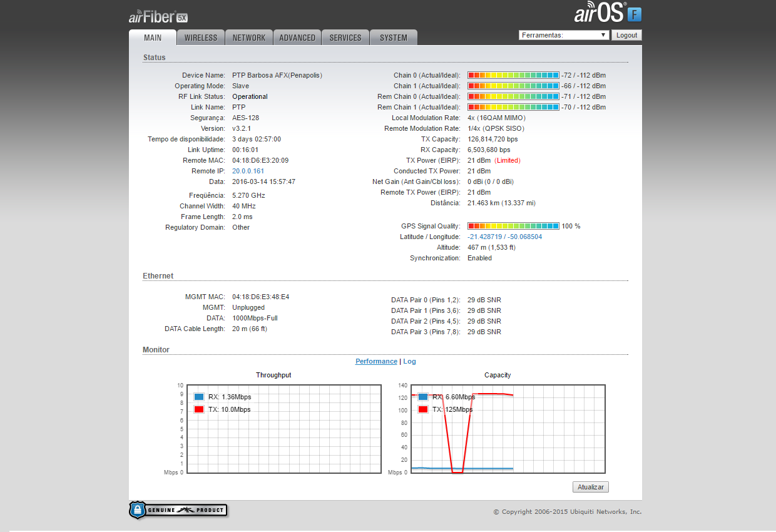Click the Rem Chain 0 signal bar

tap(513, 96)
